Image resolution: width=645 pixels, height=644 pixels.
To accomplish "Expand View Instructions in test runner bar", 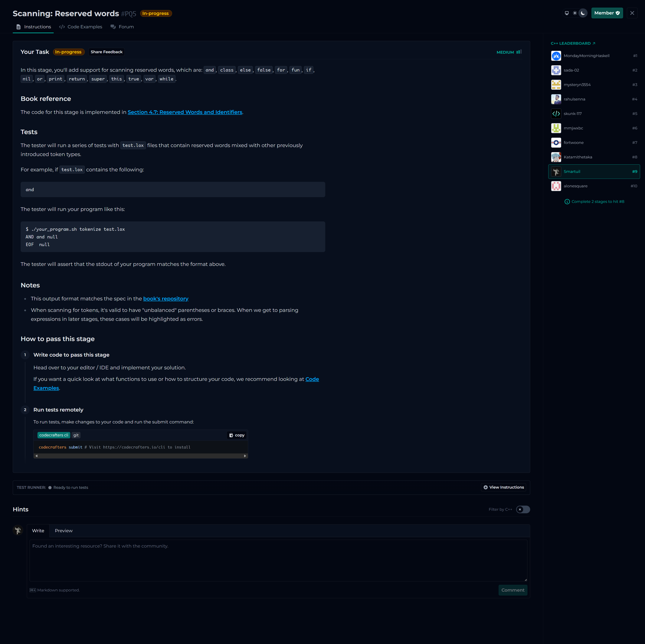I will (x=503, y=488).
